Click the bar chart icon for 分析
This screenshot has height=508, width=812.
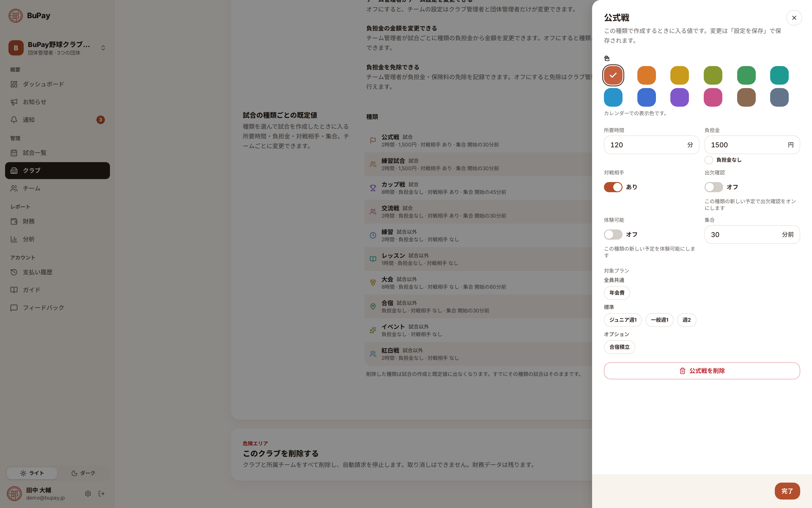[x=14, y=239]
